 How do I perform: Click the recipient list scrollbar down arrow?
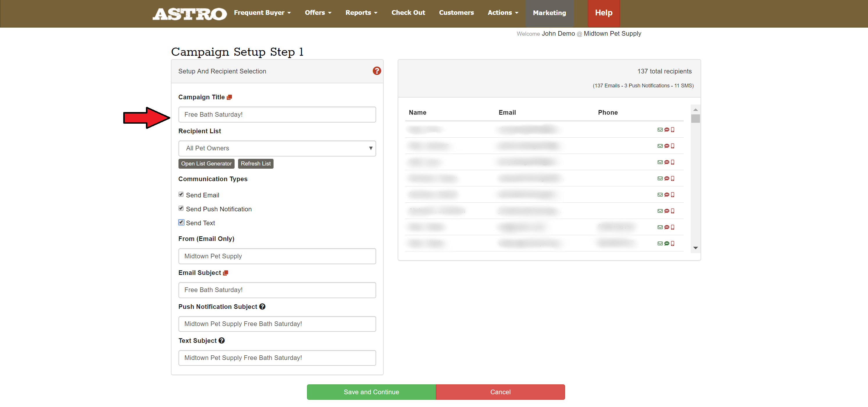pyautogui.click(x=695, y=248)
